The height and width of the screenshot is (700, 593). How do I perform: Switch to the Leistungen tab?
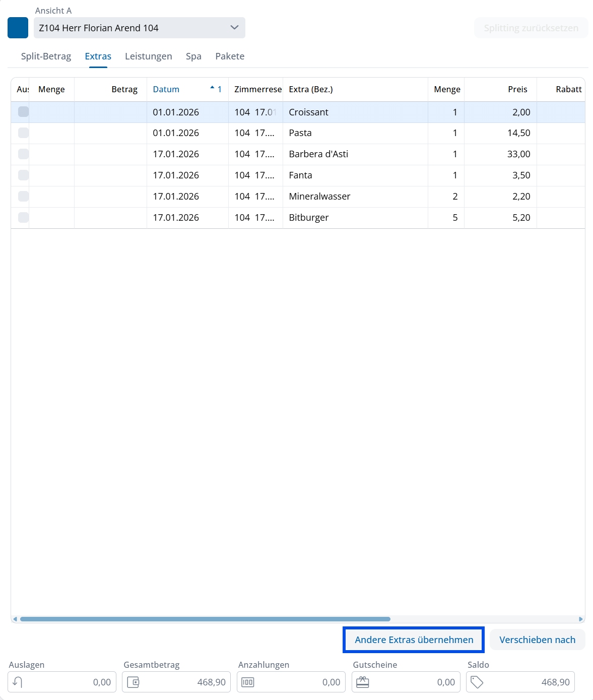coord(148,56)
